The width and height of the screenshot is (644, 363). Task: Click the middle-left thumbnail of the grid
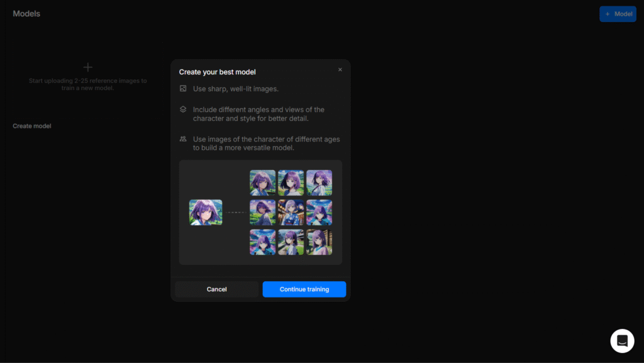262,212
